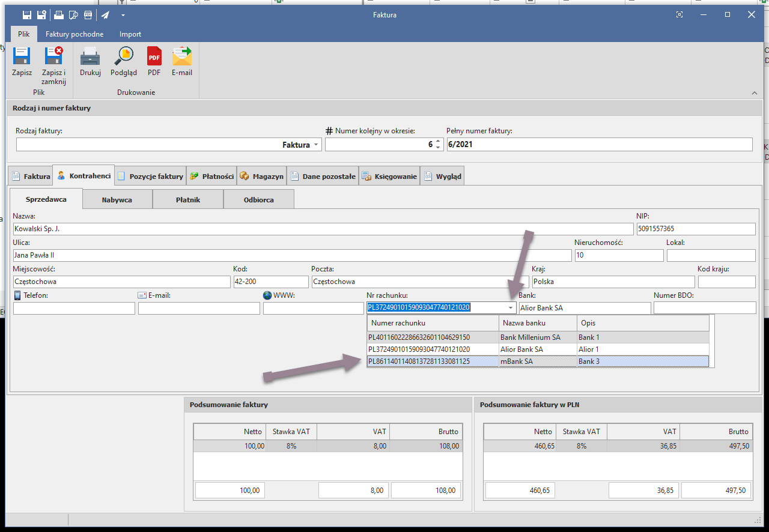Increase the Numer kolejny w okresie value
Viewport: 769px width, 532px height.
(438, 142)
